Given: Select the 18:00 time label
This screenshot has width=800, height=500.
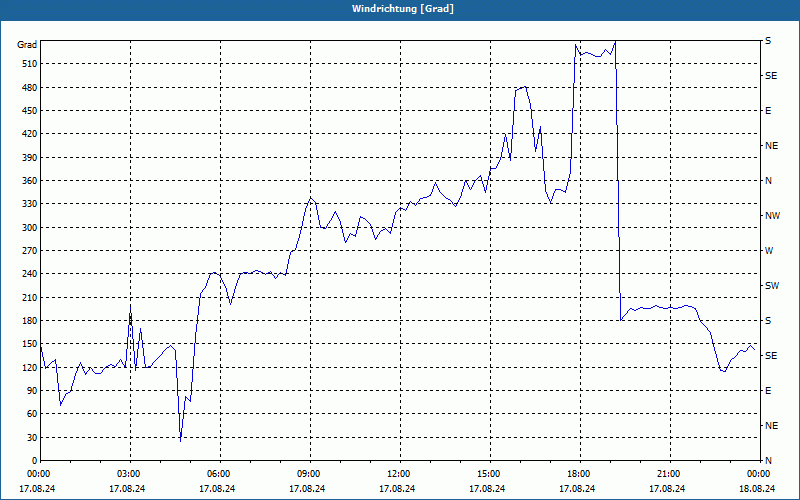Looking at the screenshot, I should coord(581,474).
